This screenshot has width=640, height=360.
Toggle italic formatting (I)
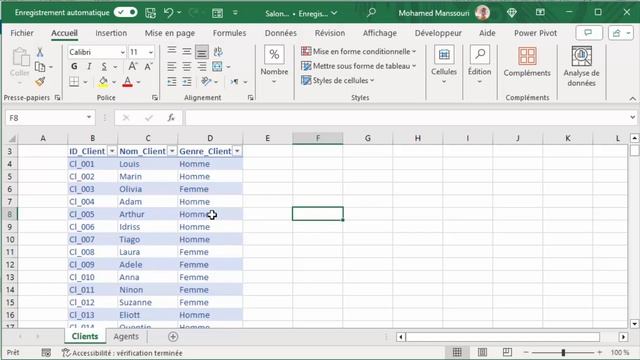click(89, 66)
